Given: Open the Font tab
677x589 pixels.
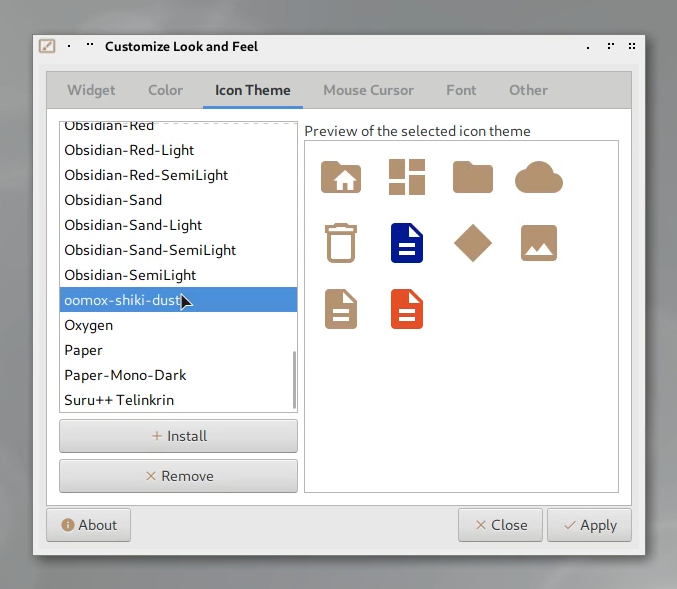Looking at the screenshot, I should 461,90.
